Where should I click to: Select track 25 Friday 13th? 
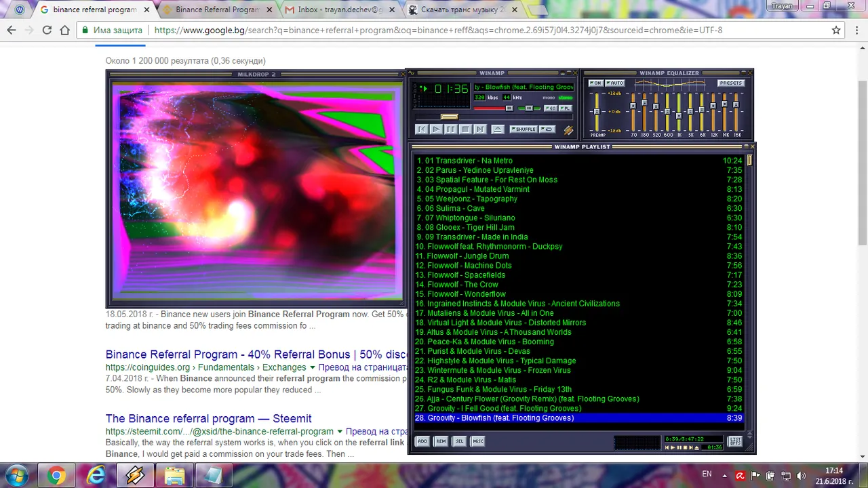(578, 390)
